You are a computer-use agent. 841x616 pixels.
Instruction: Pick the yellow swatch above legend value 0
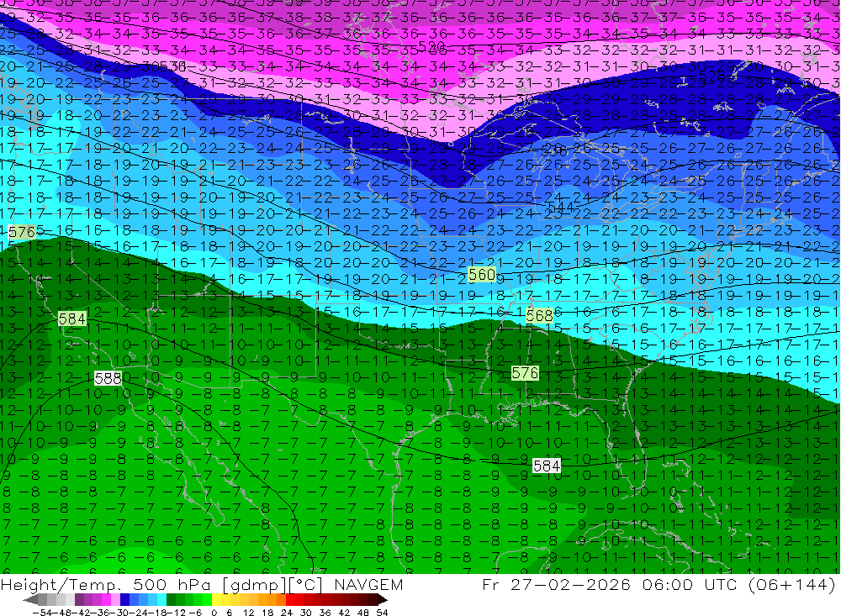click(217, 600)
